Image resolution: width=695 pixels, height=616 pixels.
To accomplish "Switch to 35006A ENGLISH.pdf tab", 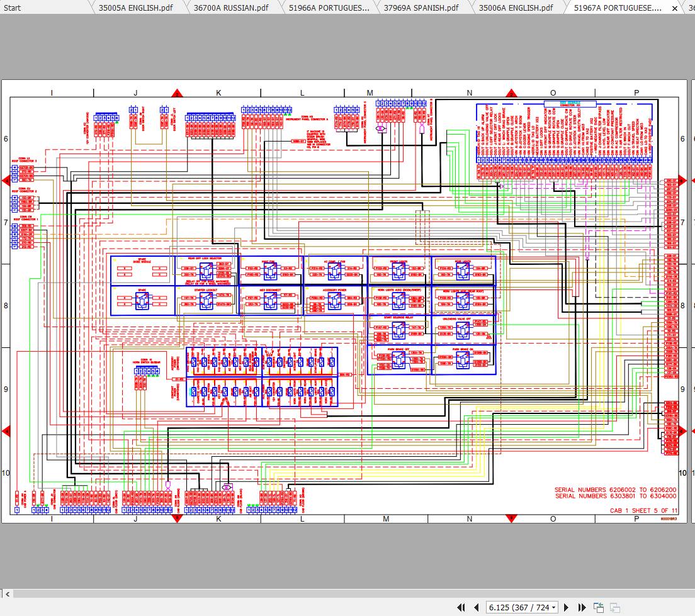I will click(x=516, y=8).
